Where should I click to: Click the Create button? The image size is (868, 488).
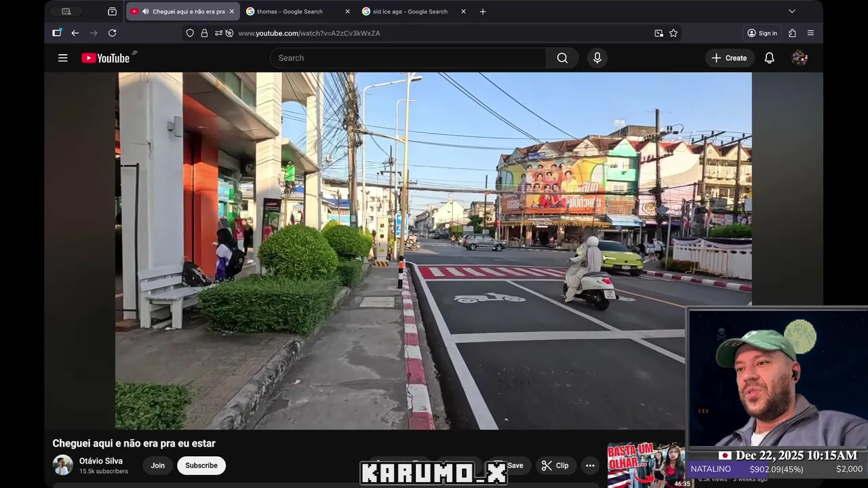(730, 58)
